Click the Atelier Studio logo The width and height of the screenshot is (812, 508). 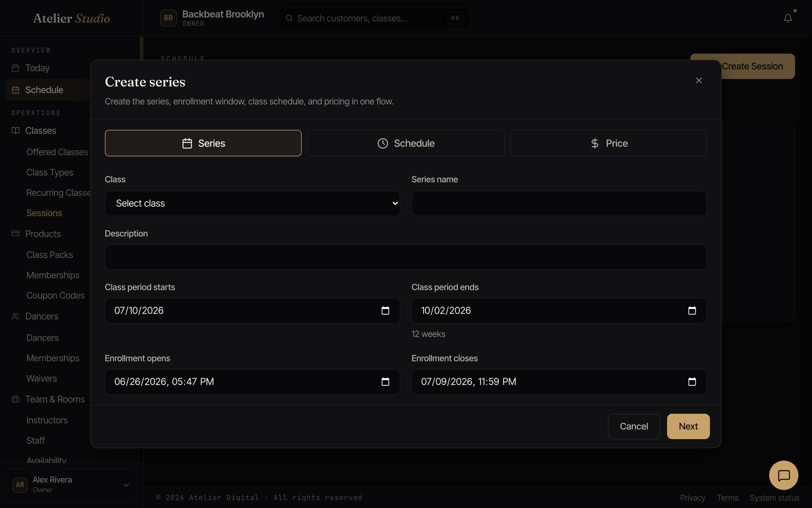pyautogui.click(x=71, y=18)
